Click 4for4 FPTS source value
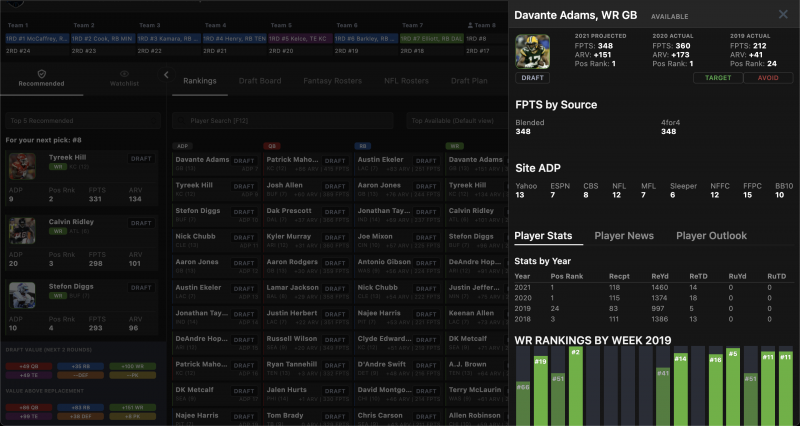The height and width of the screenshot is (426, 800). (x=668, y=132)
